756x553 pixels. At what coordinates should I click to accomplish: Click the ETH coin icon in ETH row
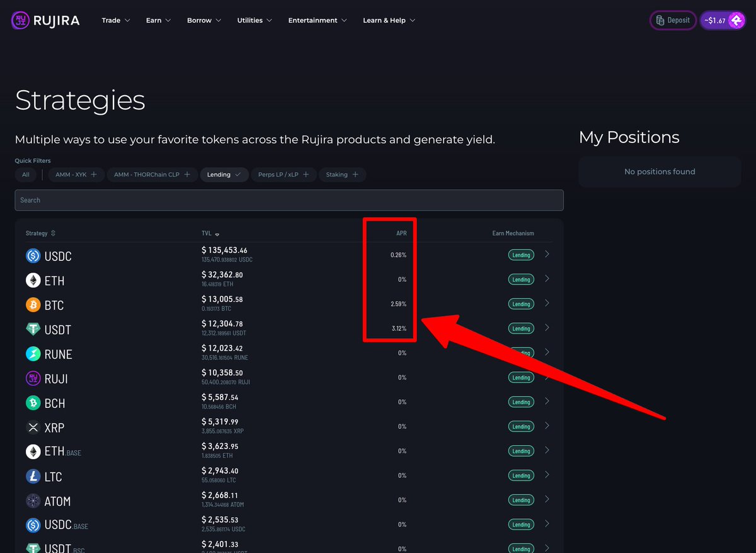tap(33, 281)
